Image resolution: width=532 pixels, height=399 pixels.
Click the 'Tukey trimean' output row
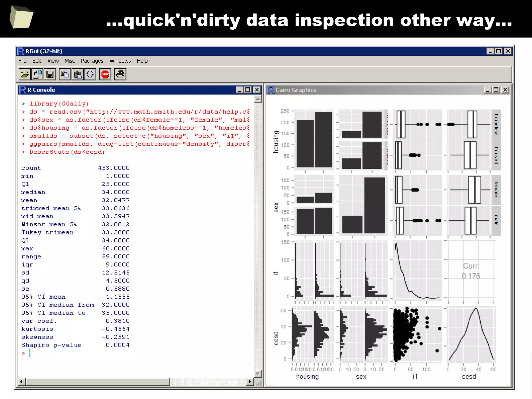75,233
